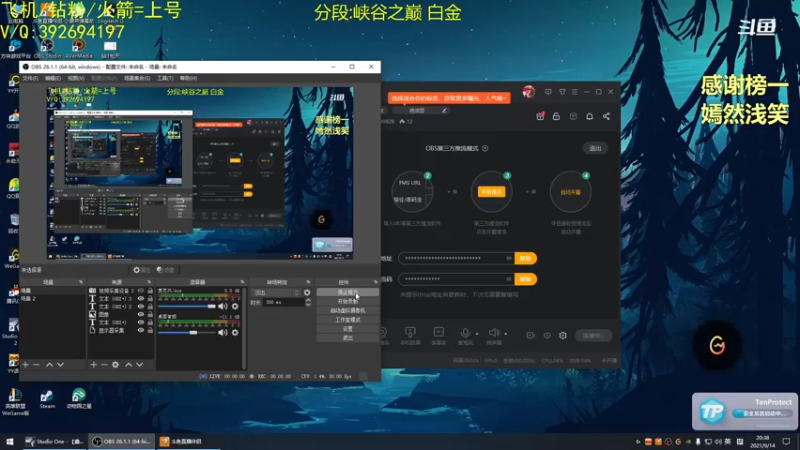Click the 开始录制 button in OBS
This screenshot has height=450, width=800.
coord(347,302)
